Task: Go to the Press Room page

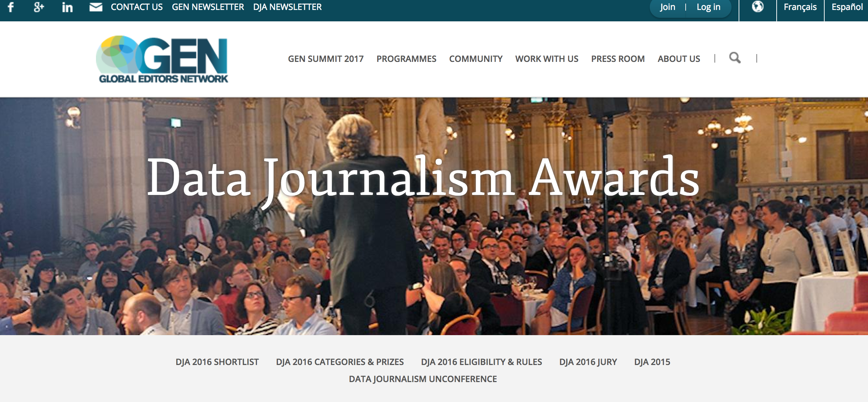Action: click(x=618, y=59)
